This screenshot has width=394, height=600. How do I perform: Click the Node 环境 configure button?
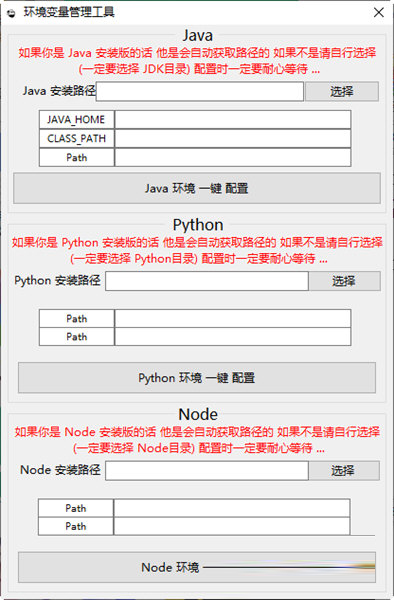pos(197,567)
